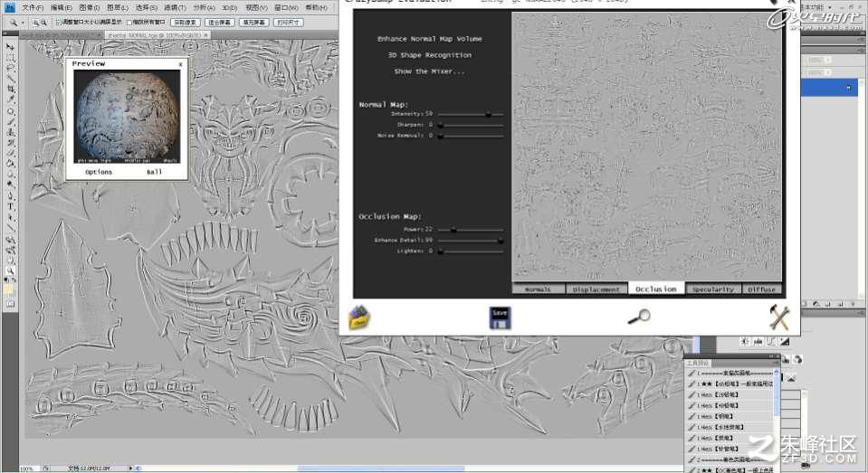Open the zoom tool preset picker arrow
The width and height of the screenshot is (868, 473).
point(23,23)
